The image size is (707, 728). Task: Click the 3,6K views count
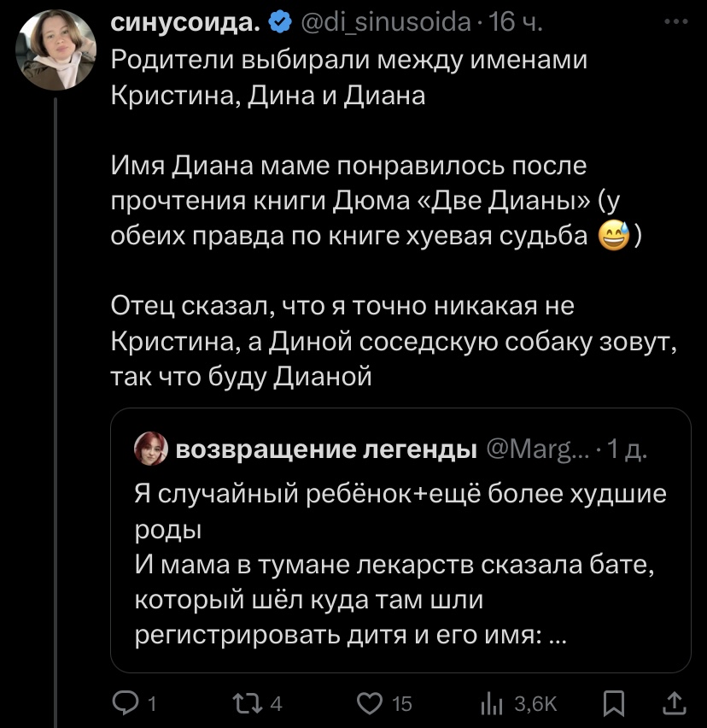click(535, 702)
